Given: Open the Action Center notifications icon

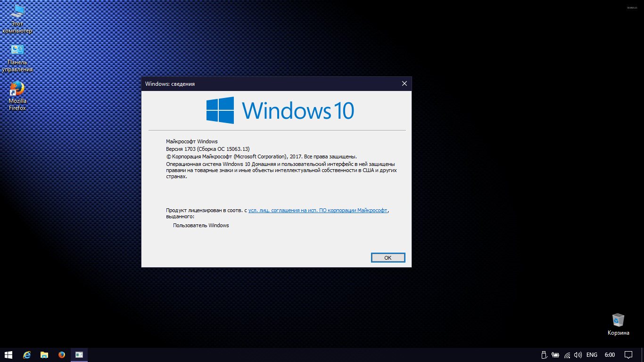Looking at the screenshot, I should click(628, 354).
